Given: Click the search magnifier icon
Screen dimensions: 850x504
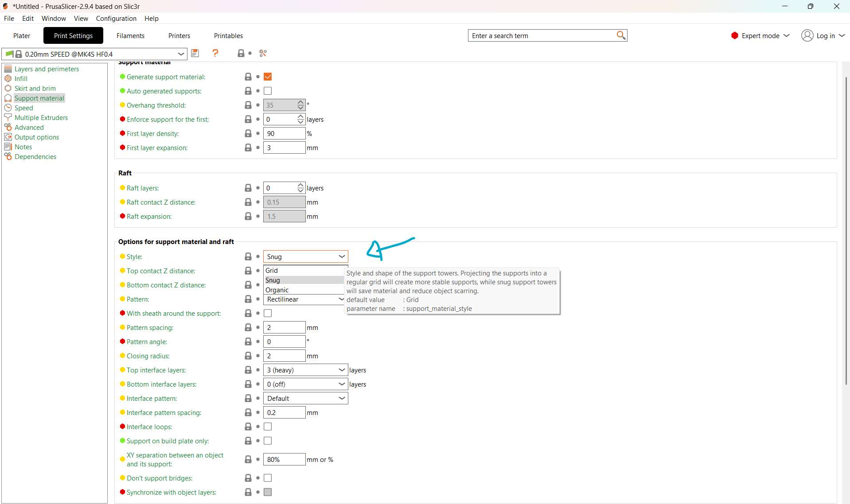Looking at the screenshot, I should coord(621,35).
